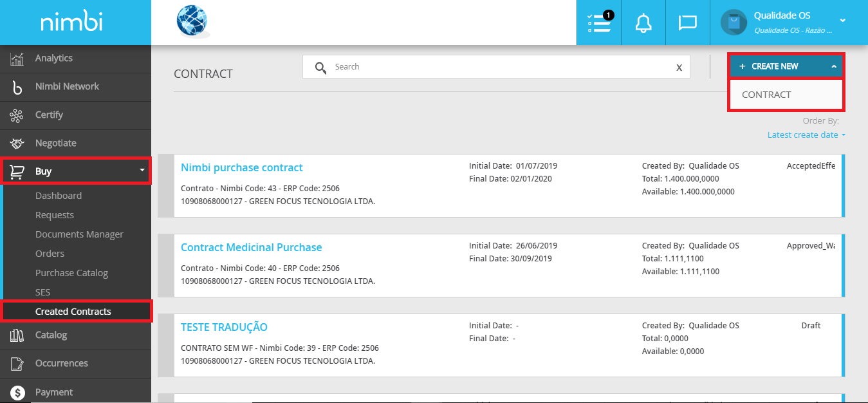Go to Dashboard under Buy

point(59,196)
